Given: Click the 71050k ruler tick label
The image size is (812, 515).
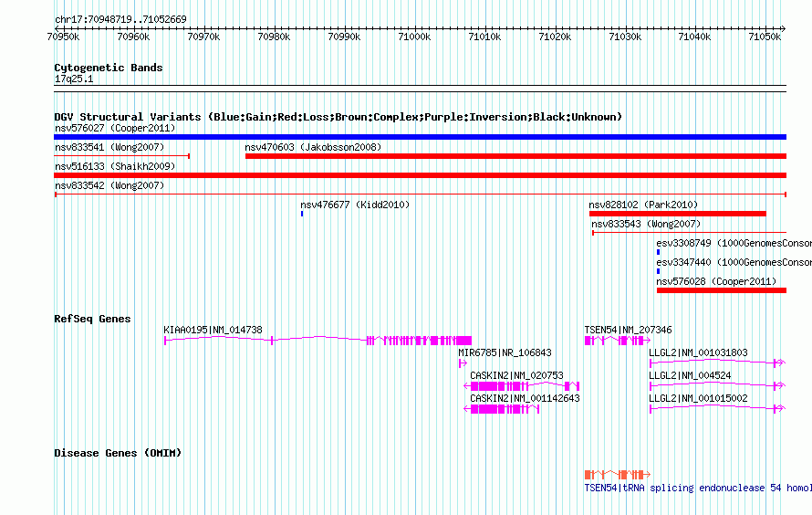Looking at the screenshot, I should point(765,37).
